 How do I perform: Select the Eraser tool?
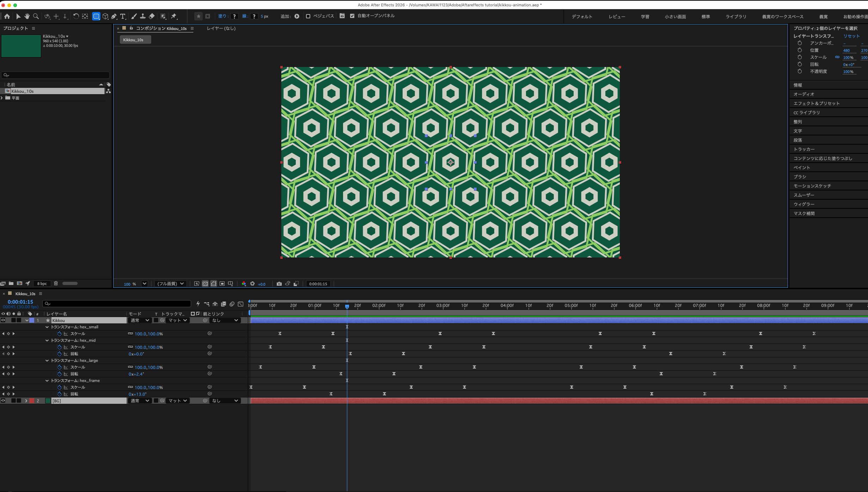152,16
